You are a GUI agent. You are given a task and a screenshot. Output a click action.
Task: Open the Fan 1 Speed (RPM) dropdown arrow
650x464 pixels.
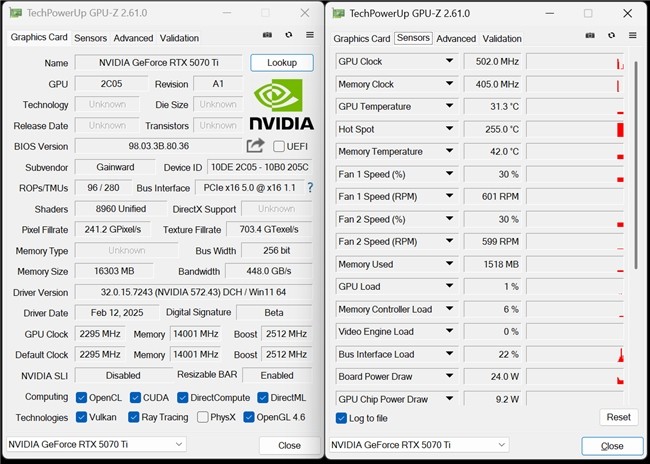449,196
